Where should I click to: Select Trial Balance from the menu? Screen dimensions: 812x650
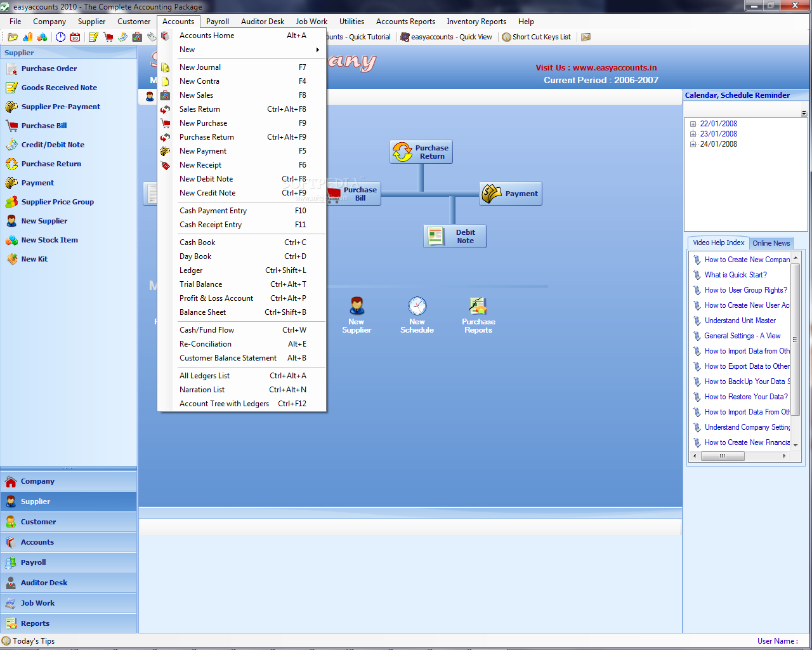click(x=242, y=284)
